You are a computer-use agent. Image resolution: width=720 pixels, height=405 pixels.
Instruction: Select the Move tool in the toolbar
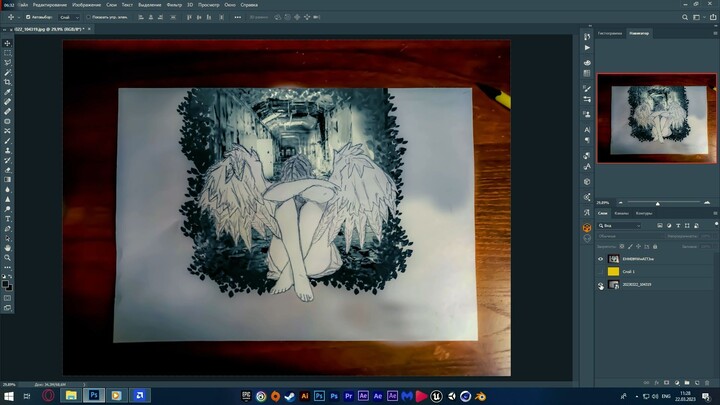pos(8,43)
